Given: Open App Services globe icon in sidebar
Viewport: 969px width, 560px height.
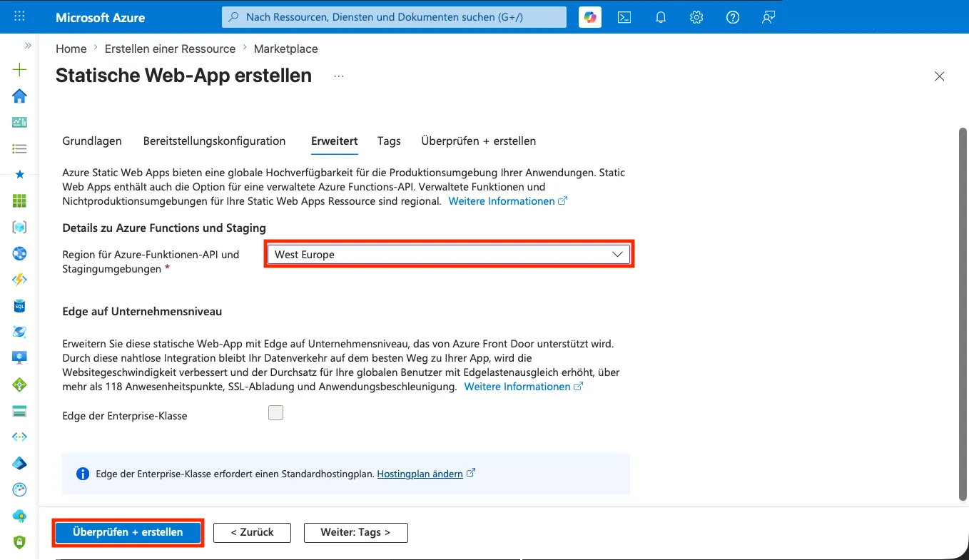Looking at the screenshot, I should coord(19,253).
